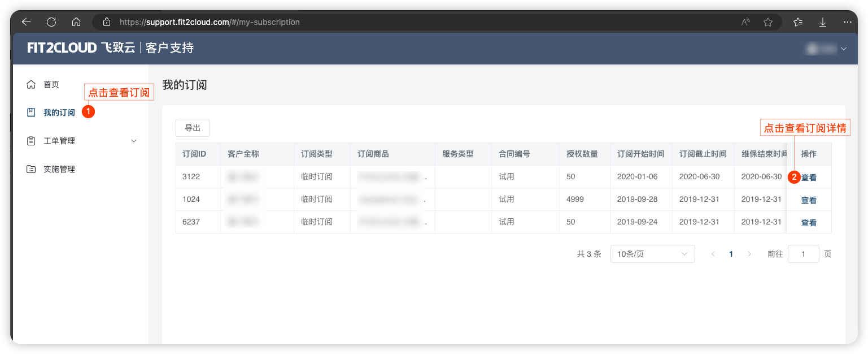Switch to 我的订阅 in the sidebar
This screenshot has width=868, height=354.
(x=58, y=112)
